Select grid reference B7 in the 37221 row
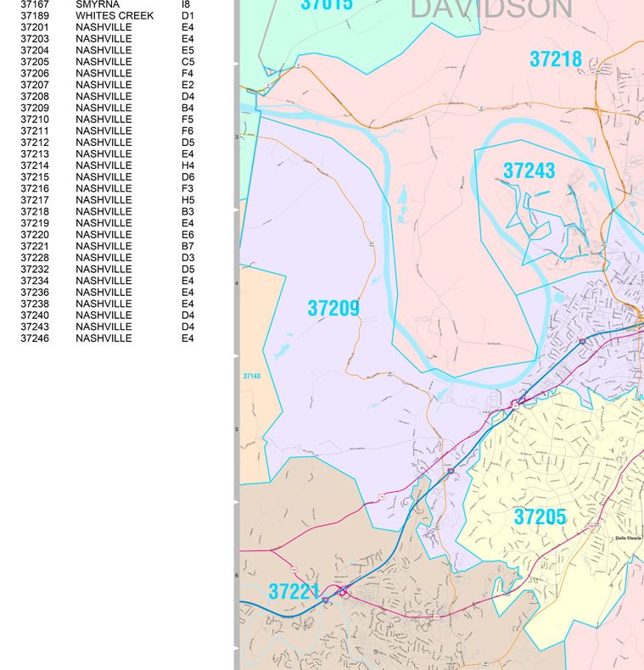 coord(188,247)
